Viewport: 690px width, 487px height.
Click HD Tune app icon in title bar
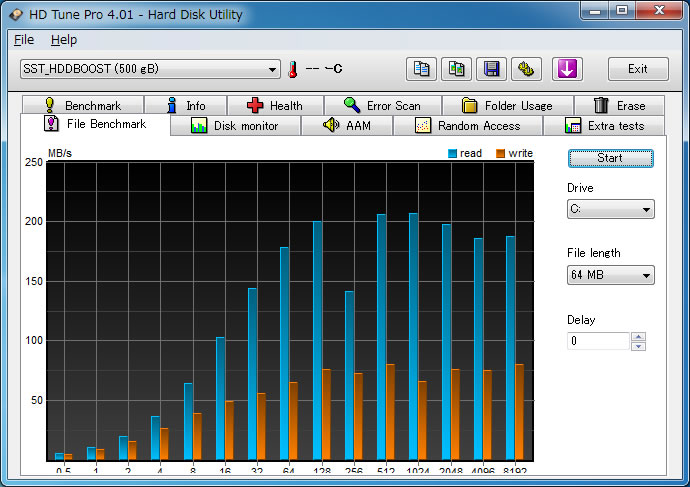click(16, 15)
